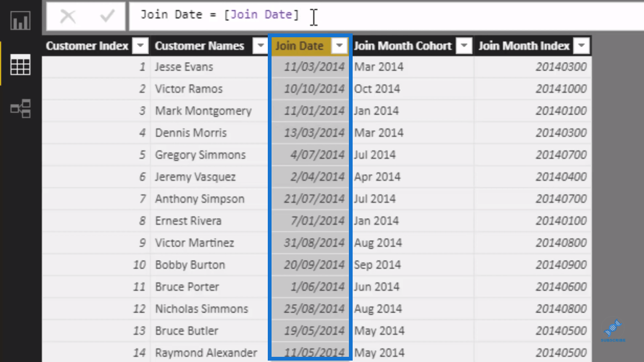This screenshot has height=362, width=644.
Task: Click the Subscribe DNA logo
Action: (x=613, y=330)
